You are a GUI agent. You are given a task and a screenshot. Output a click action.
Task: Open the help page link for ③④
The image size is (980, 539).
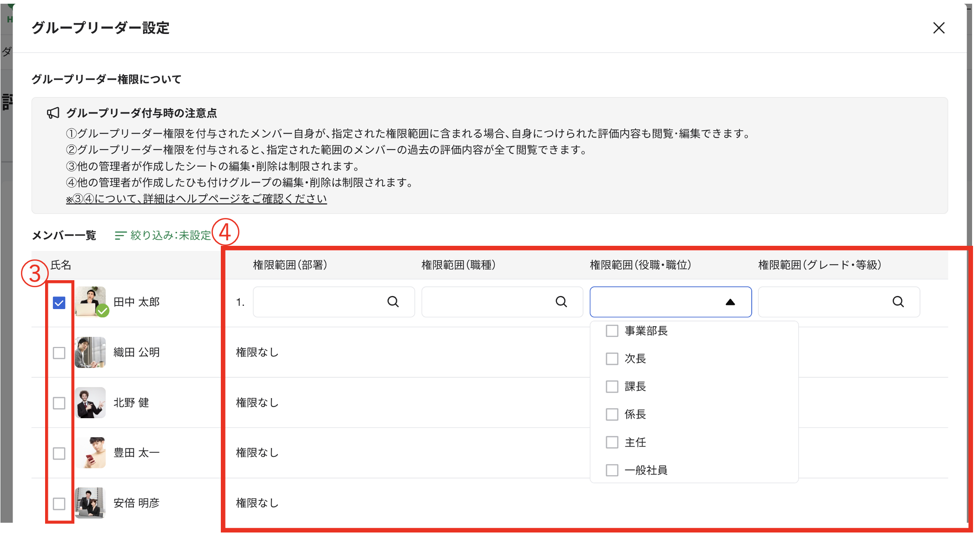[196, 199]
